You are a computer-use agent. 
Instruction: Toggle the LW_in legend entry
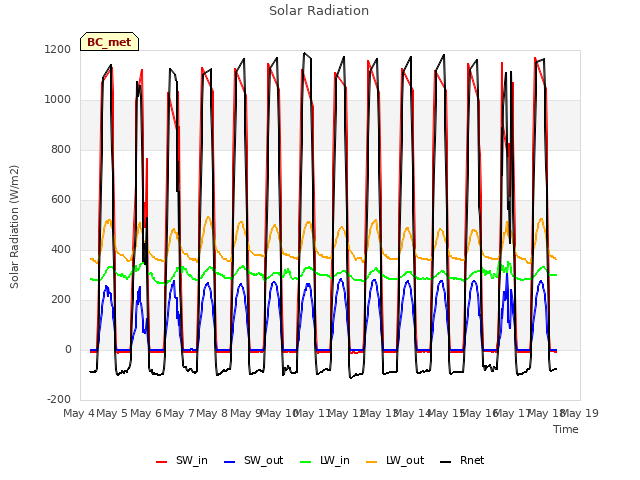point(324,461)
